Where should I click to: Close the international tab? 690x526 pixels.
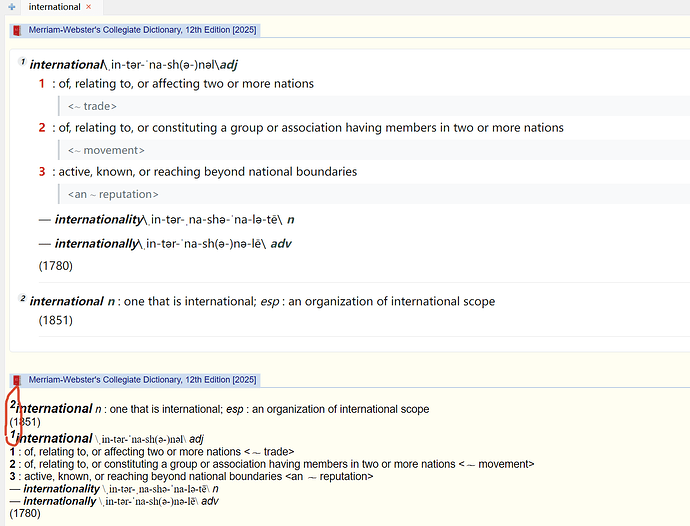click(88, 7)
